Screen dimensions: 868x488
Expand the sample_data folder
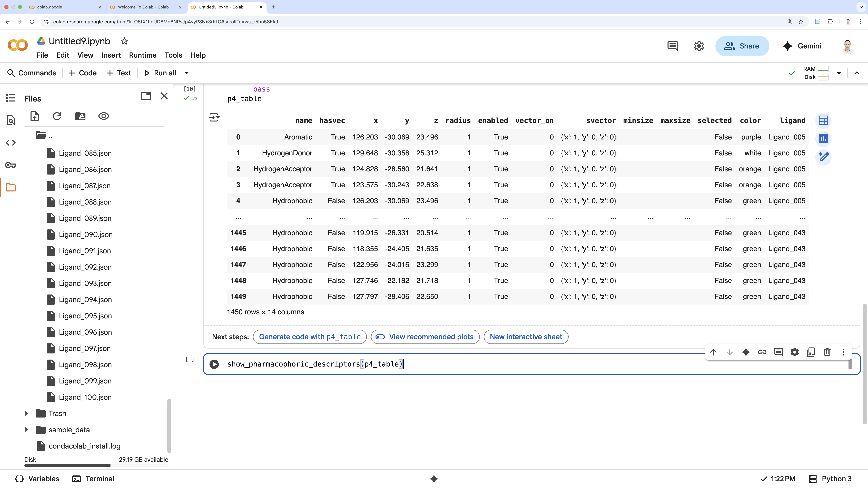27,430
